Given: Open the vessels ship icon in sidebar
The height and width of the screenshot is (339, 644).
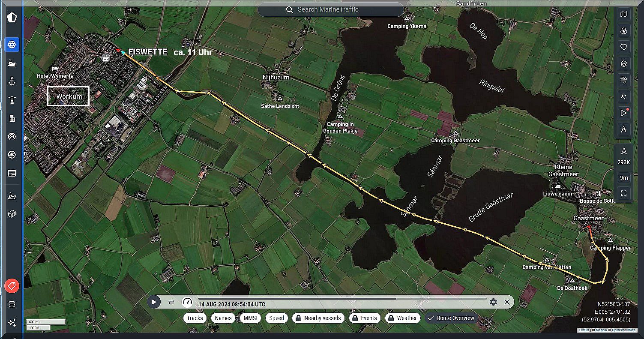Looking at the screenshot, I should coord(12,63).
